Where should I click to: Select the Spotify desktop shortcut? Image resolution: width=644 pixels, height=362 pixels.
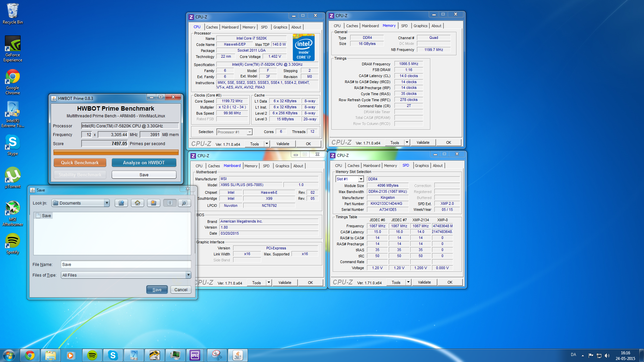[12, 243]
